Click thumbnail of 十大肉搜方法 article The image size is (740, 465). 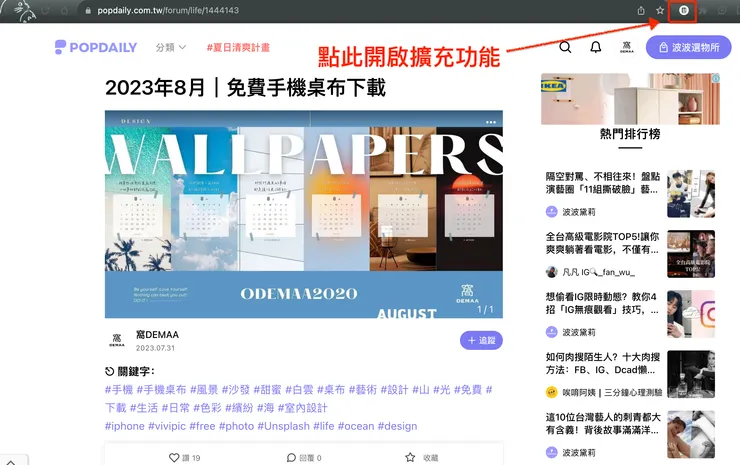(691, 374)
